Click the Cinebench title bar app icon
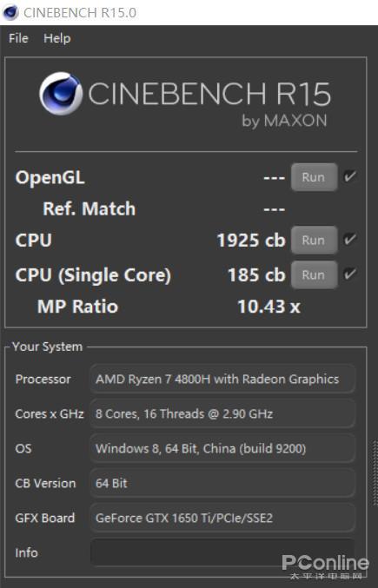The image size is (378, 588). (x=10, y=13)
